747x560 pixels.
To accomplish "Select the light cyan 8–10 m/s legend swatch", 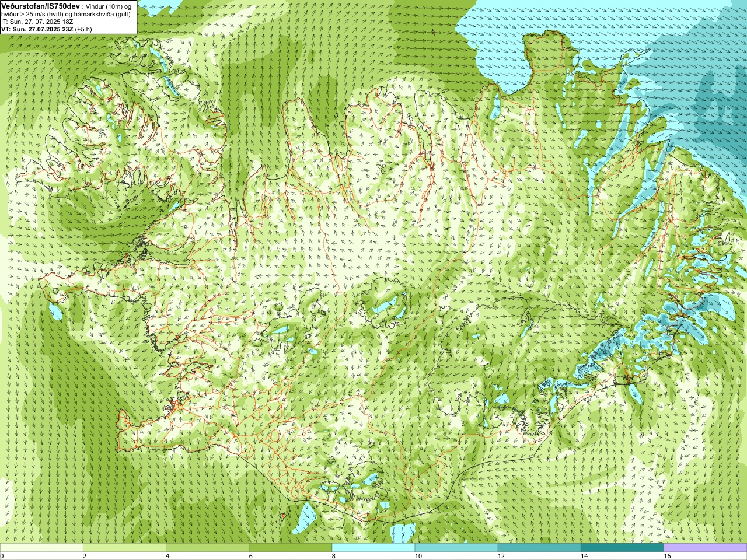I will [373, 548].
